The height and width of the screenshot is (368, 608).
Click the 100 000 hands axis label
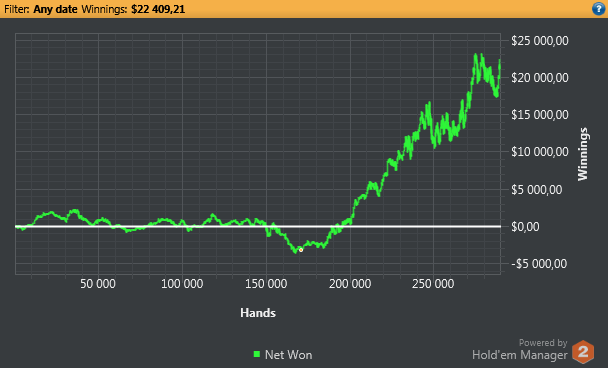(x=182, y=284)
